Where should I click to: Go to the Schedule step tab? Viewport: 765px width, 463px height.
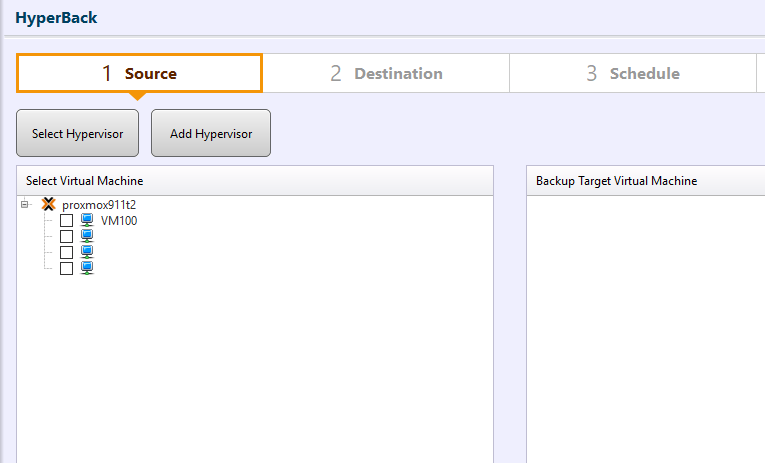pos(633,73)
